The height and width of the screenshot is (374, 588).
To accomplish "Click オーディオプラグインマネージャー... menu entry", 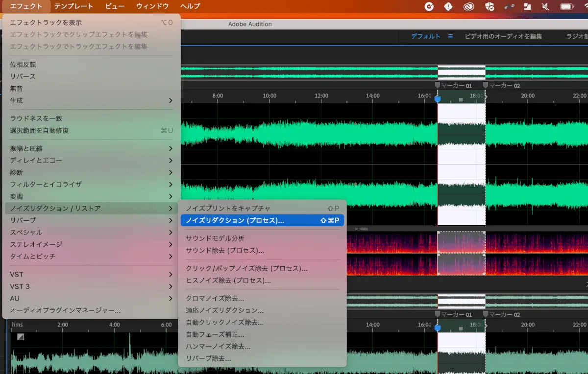I will tap(65, 310).
